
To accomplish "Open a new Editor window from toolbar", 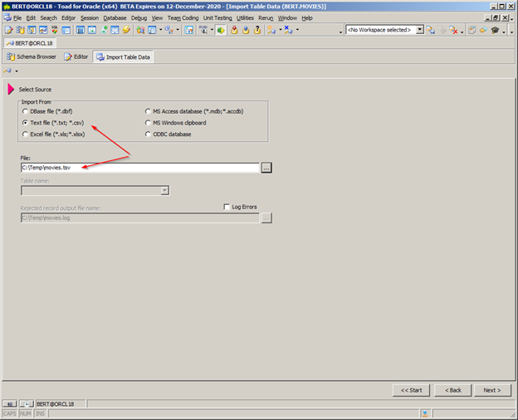I will pos(9,30).
